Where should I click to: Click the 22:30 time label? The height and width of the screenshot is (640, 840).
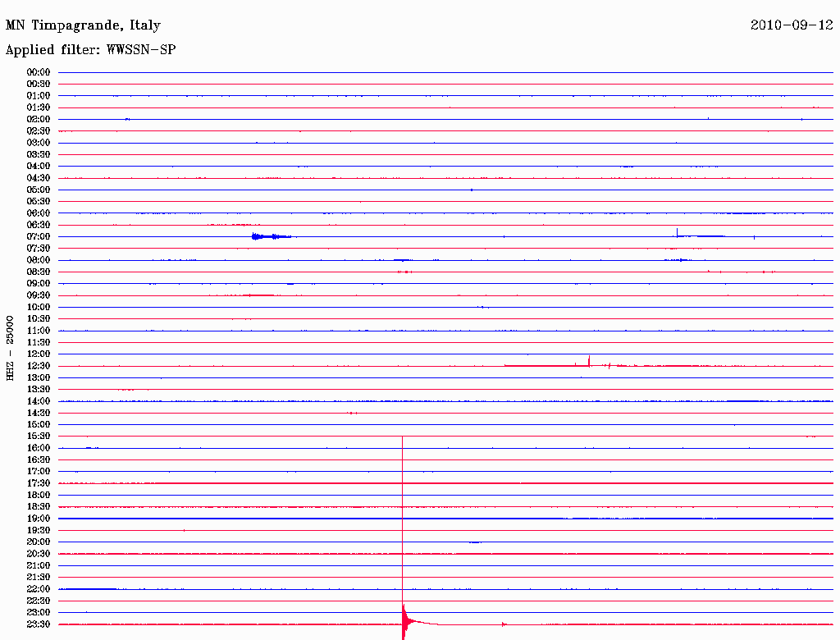click(39, 601)
